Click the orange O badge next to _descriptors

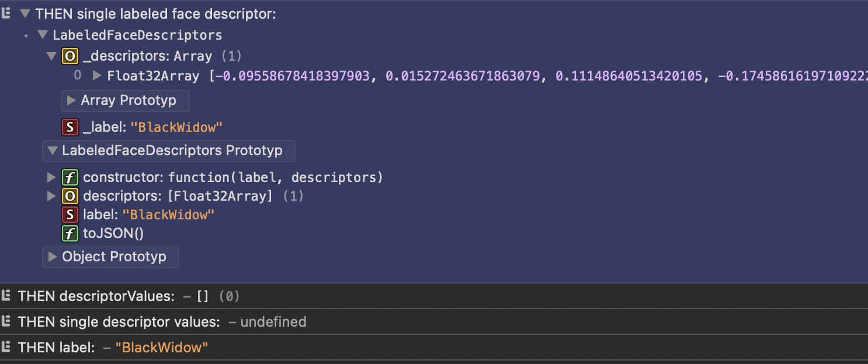(x=70, y=55)
